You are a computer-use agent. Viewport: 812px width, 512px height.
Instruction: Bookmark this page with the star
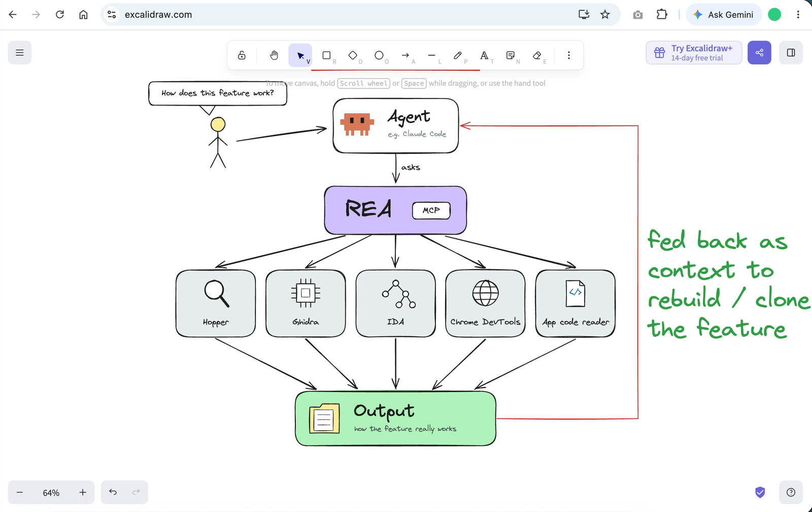605,15
